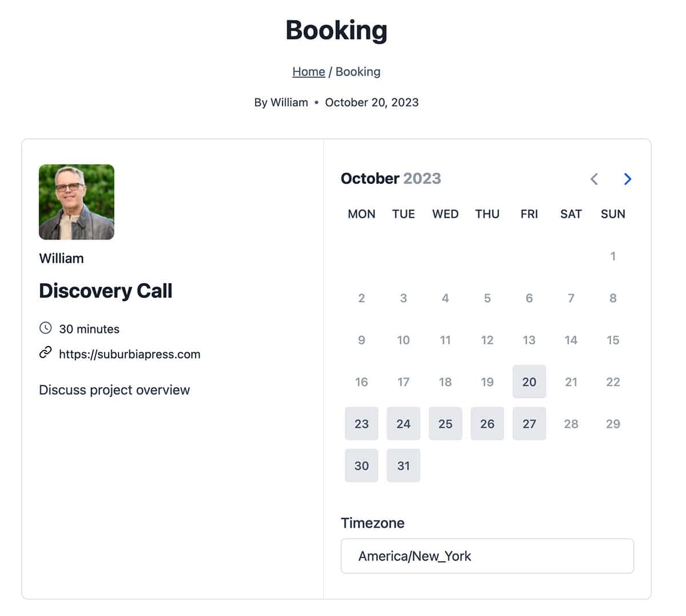Viewport: 686px width, 616px height.
Task: Advance to next month with the right chevron
Action: click(x=627, y=179)
